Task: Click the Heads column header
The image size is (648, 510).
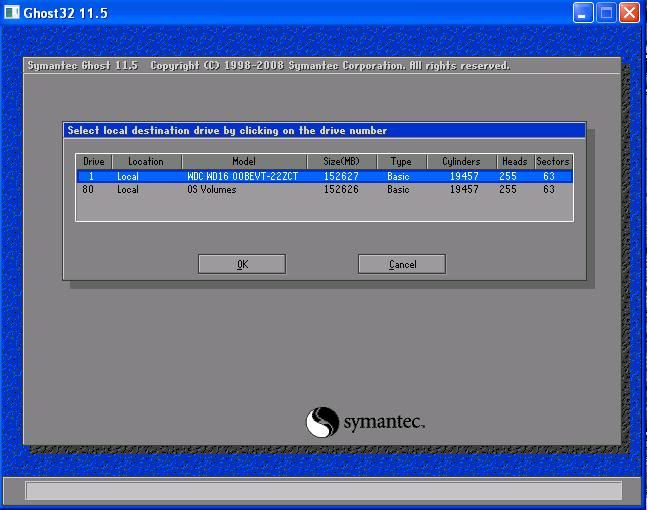Action: tap(515, 162)
